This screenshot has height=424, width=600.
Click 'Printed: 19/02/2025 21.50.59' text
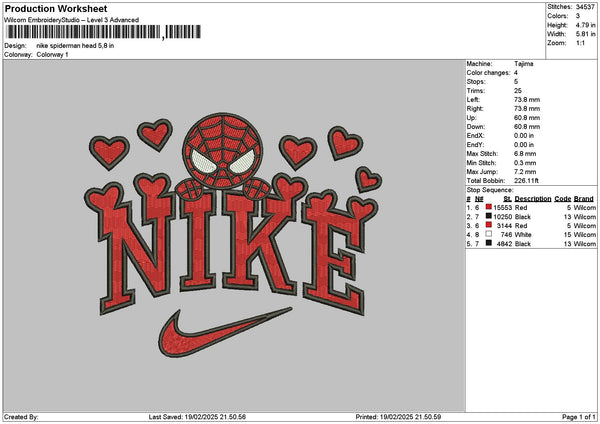[x=398, y=417]
